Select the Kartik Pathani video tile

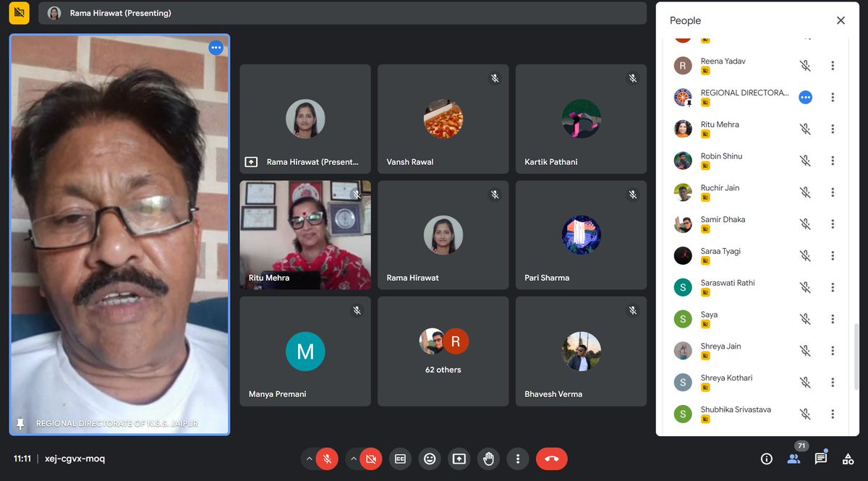[x=581, y=119]
